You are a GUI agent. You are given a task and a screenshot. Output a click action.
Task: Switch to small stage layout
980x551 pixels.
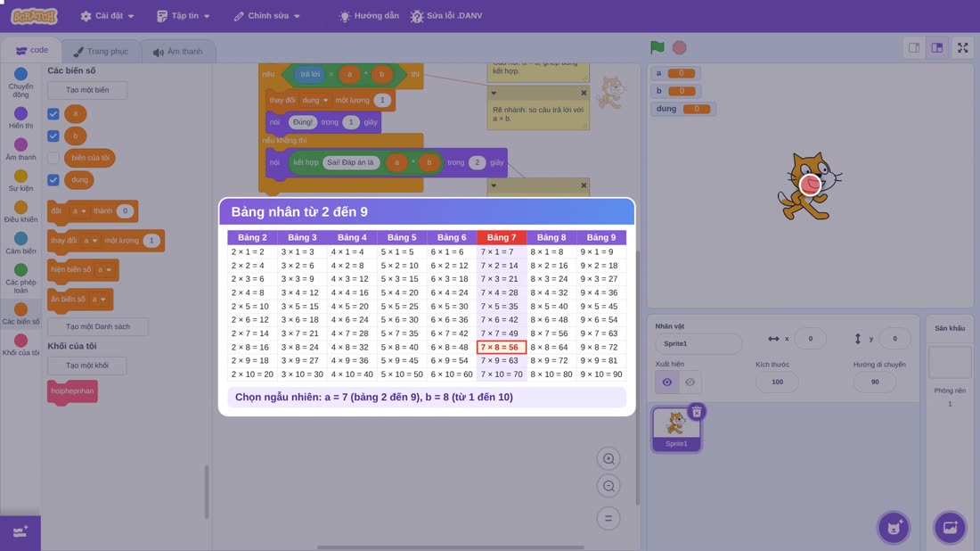[914, 47]
